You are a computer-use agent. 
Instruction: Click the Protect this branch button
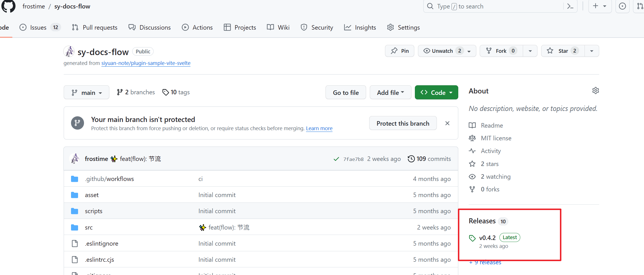coord(403,123)
